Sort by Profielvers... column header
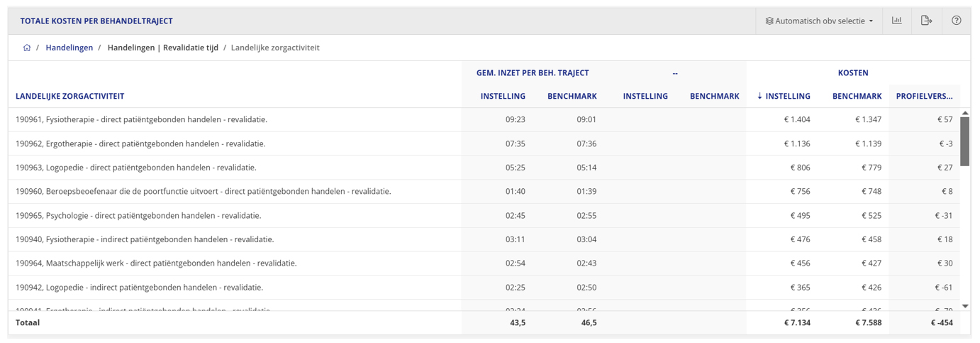The height and width of the screenshot is (343, 980). pos(924,96)
